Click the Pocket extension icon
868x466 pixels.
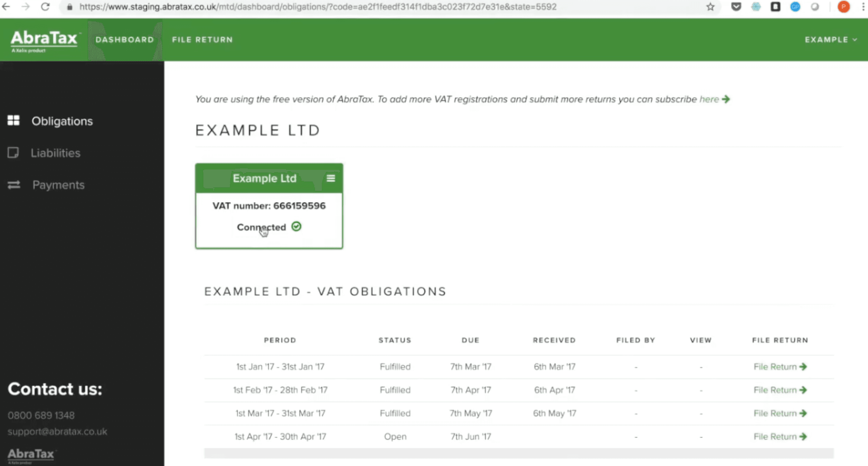[736, 7]
